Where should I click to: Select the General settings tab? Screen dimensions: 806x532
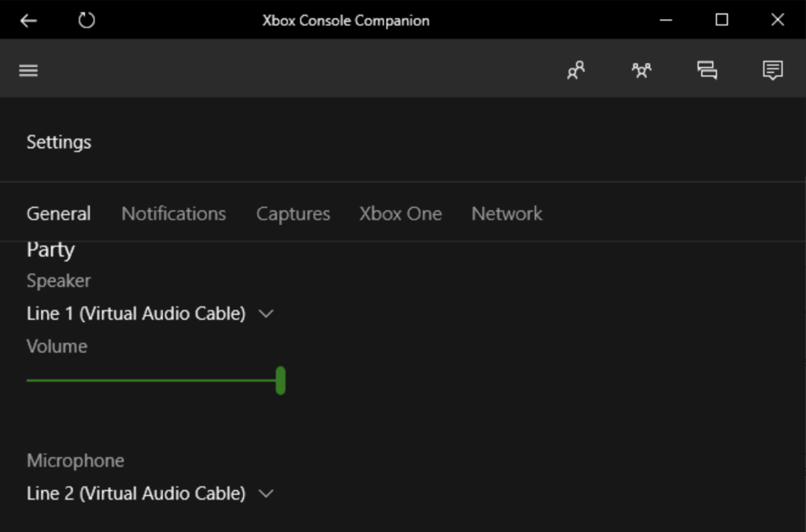[58, 213]
